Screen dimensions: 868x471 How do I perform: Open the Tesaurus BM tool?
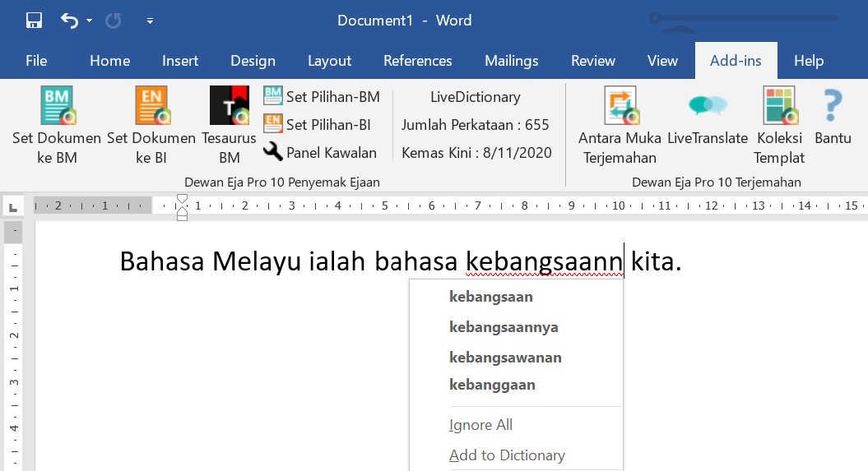click(x=229, y=105)
